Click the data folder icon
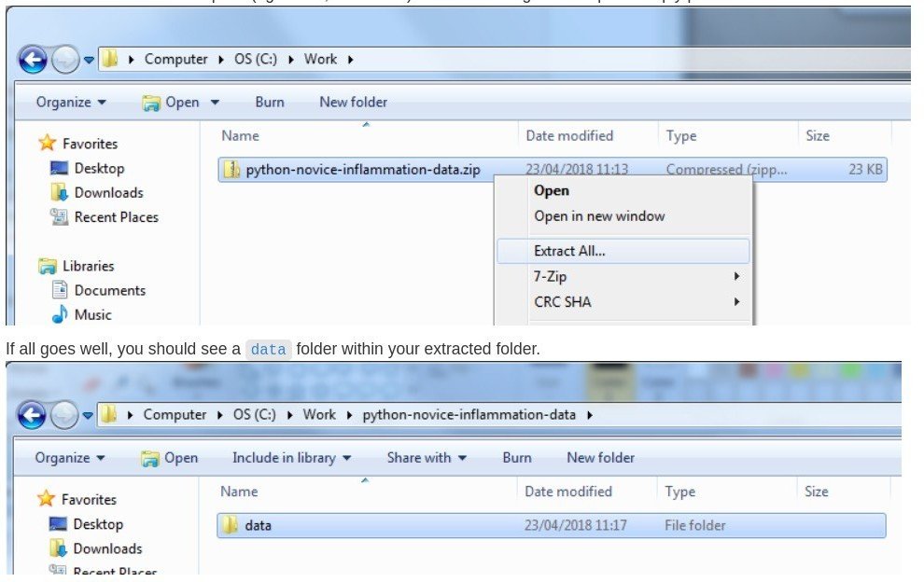924x582 pixels. (x=231, y=524)
